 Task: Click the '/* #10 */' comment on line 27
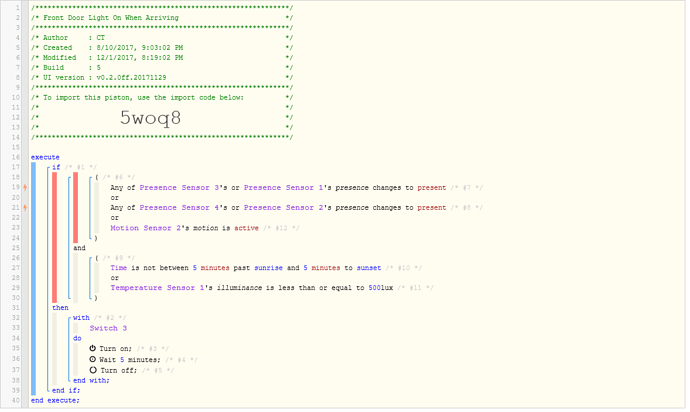(x=404, y=268)
